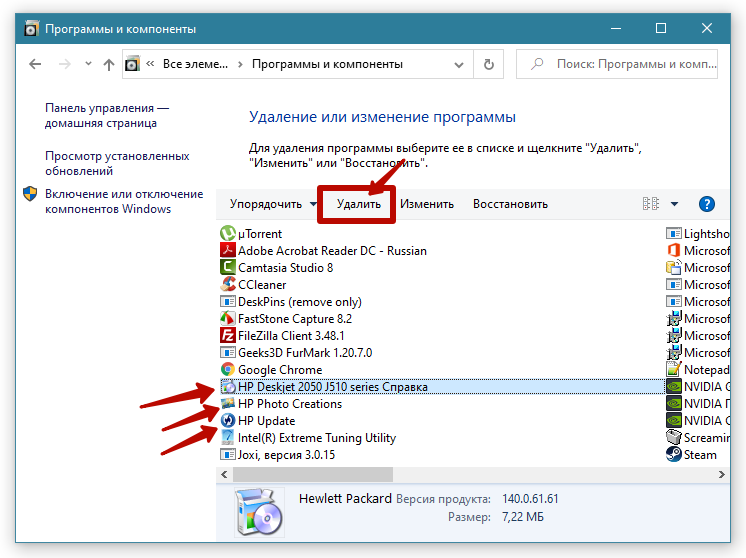Screen dimensions: 746x558
Task: Select Adobe Acrobat Reader DC - Russian
Action: coord(332,251)
